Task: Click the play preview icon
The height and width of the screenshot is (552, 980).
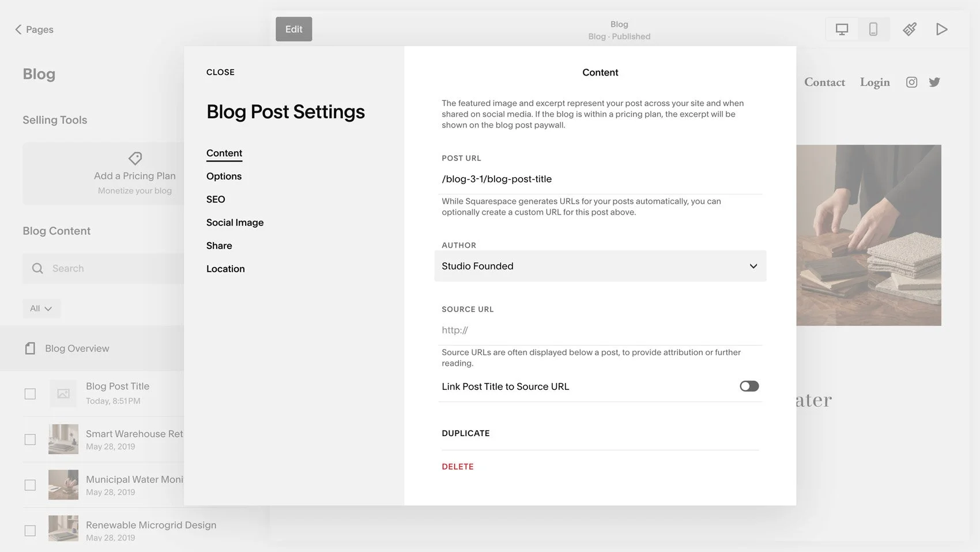Action: 942,29
